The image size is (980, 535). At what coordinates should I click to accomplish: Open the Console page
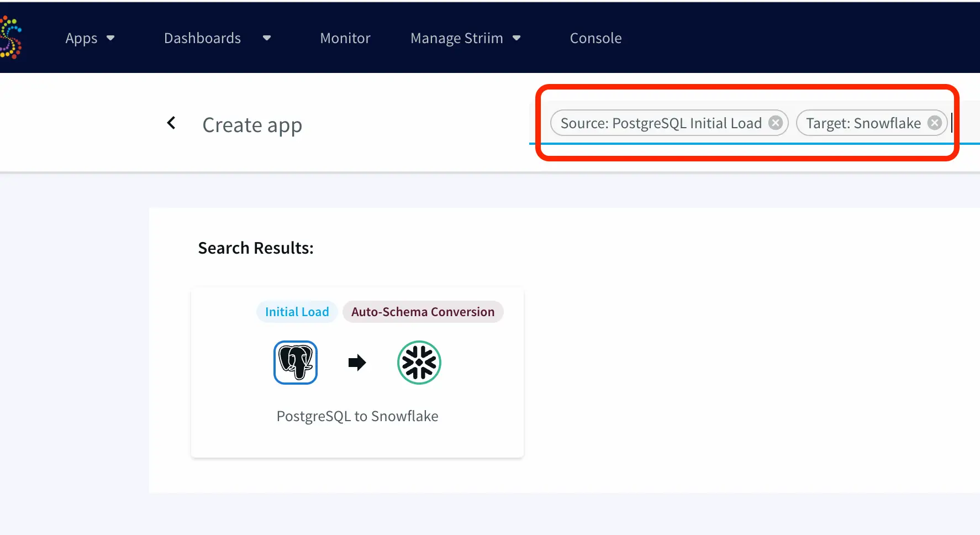(596, 38)
